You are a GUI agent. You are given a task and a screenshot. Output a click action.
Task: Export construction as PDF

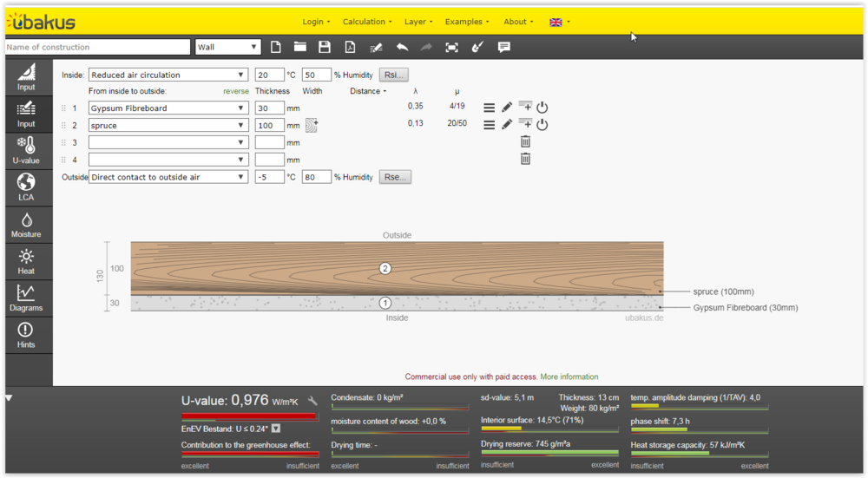coord(350,47)
